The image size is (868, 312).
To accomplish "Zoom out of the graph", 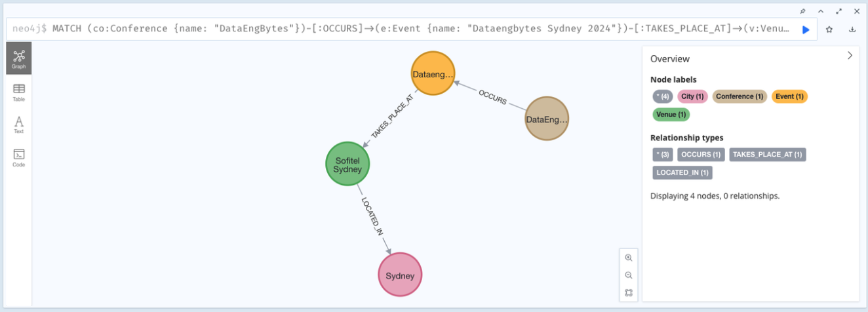I will 629,275.
